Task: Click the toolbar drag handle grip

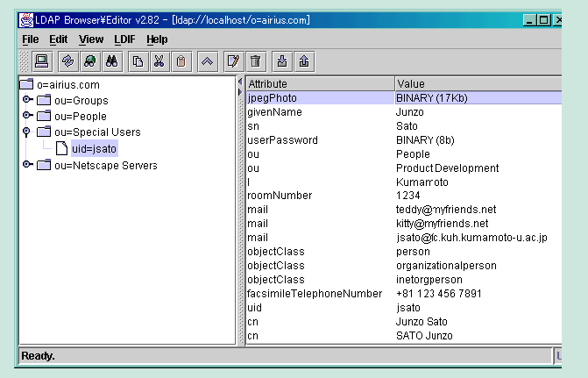Action: [x=24, y=61]
